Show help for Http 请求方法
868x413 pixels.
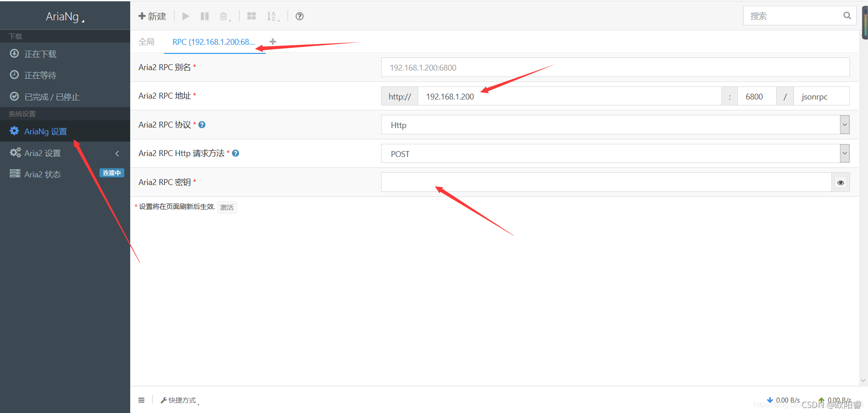pos(236,153)
